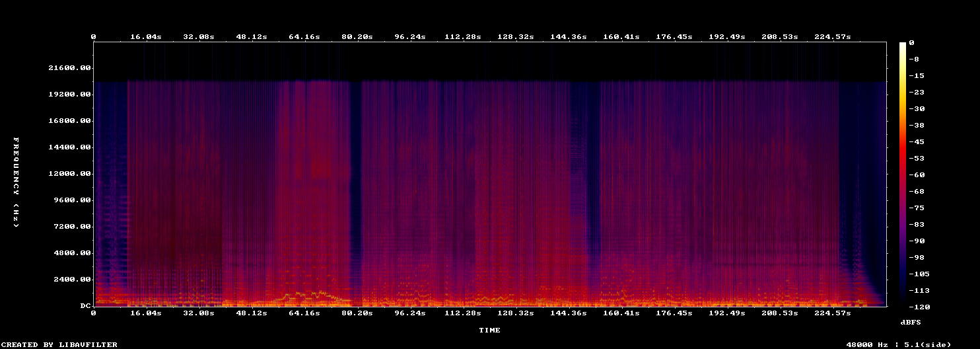Click 48.12s on the top time axis
Viewport: 980px width, 349px height.
[x=252, y=36]
